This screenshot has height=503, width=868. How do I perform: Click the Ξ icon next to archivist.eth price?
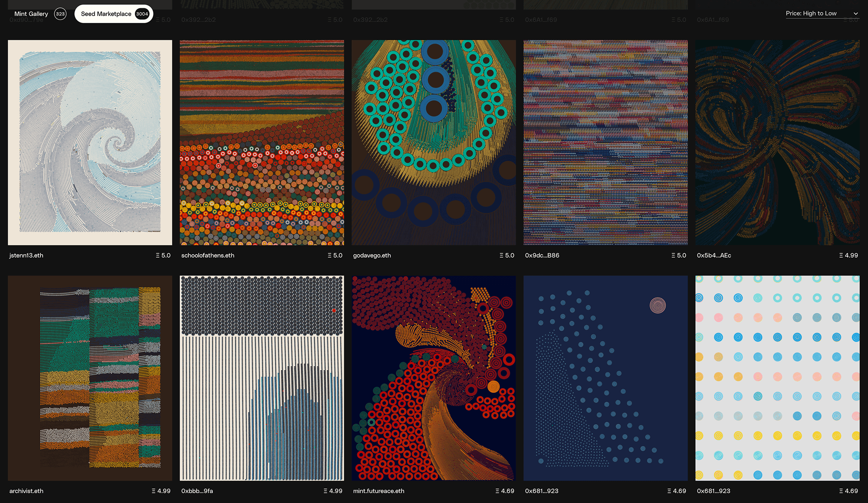155,491
